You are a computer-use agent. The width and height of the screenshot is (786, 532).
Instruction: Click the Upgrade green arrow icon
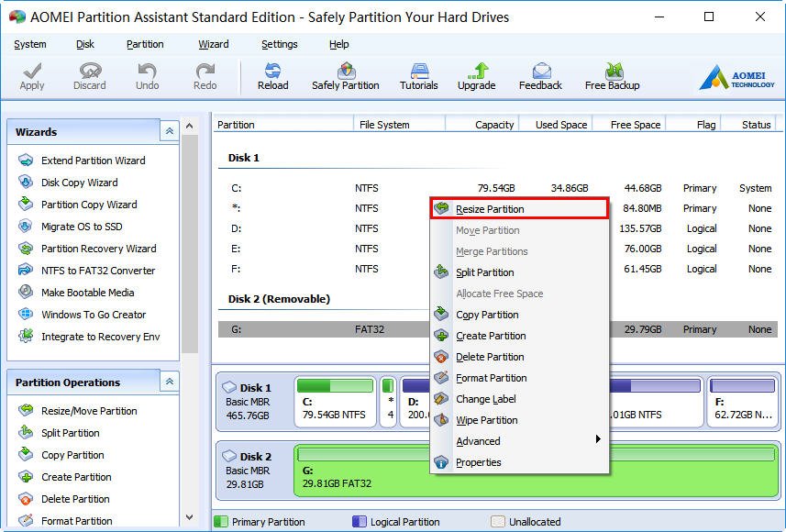pos(476,77)
